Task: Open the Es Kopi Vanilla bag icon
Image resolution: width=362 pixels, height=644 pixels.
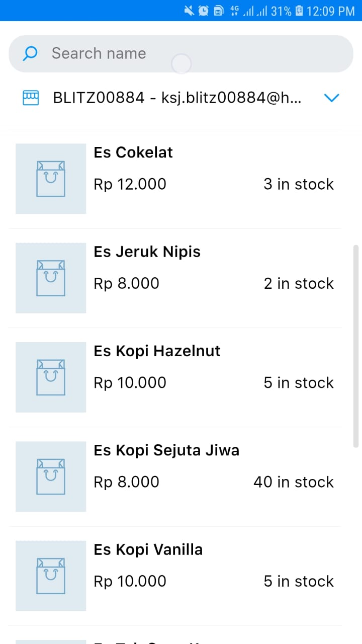Action: coord(51,576)
